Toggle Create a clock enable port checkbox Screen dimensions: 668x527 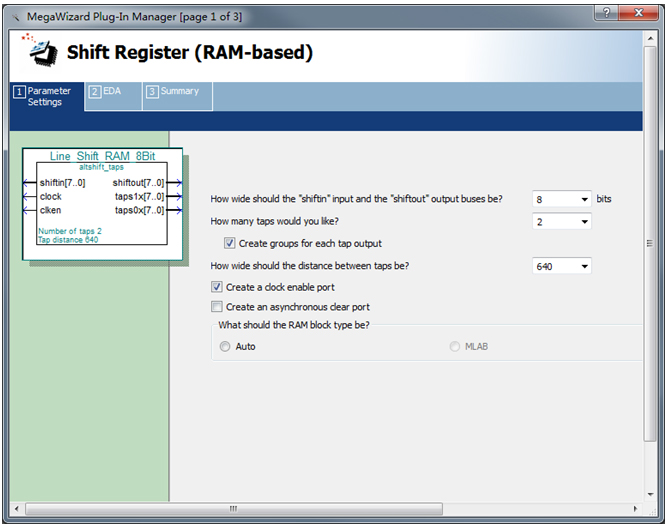[x=217, y=287]
